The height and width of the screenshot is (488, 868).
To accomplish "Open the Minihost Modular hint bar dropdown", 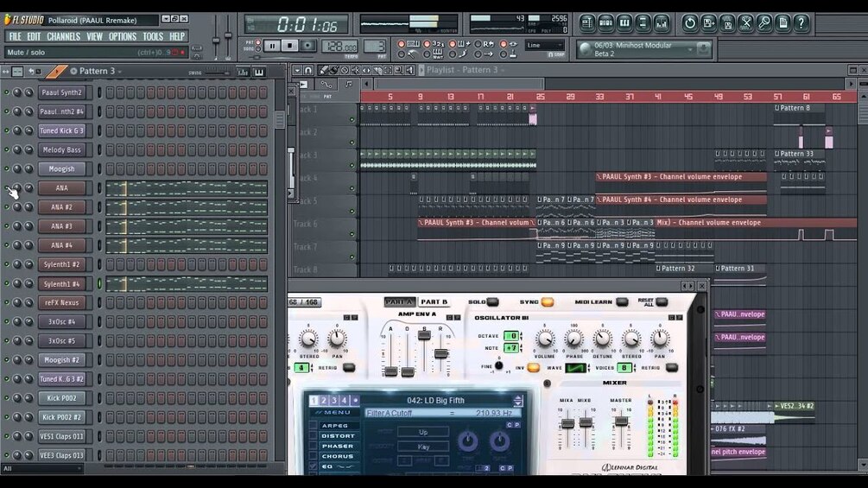I will 690,50.
